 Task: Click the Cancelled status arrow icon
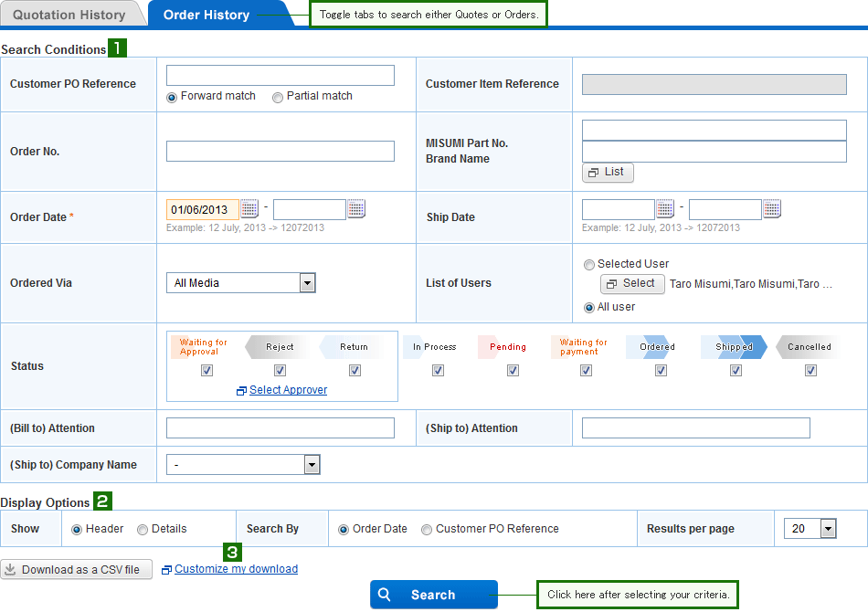click(x=810, y=347)
